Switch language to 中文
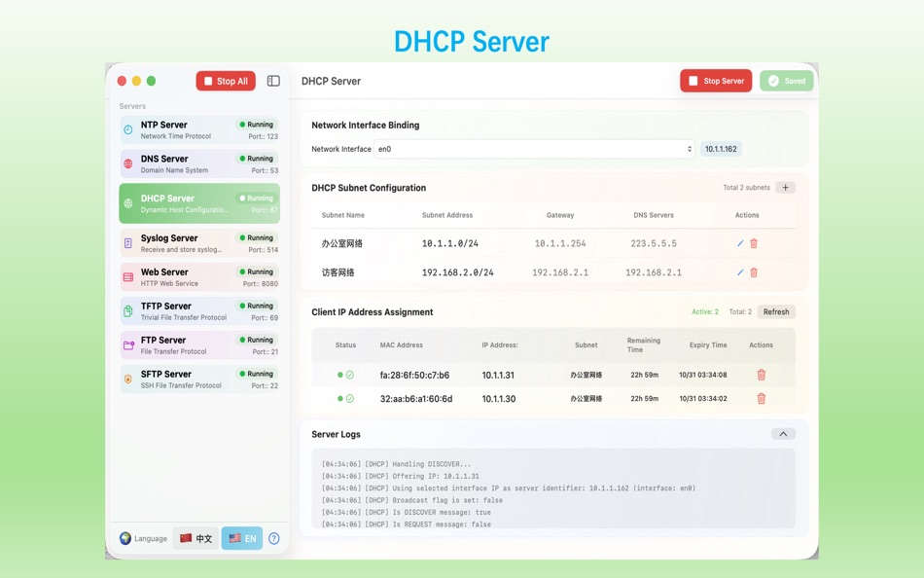Viewport: 924px width, 578px height. 195,538
